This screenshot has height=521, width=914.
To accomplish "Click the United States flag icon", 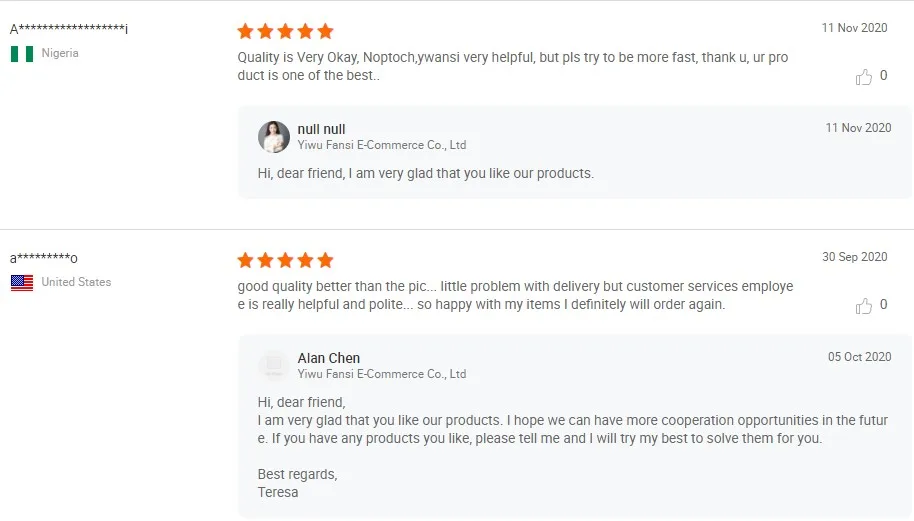I will click(x=22, y=283).
